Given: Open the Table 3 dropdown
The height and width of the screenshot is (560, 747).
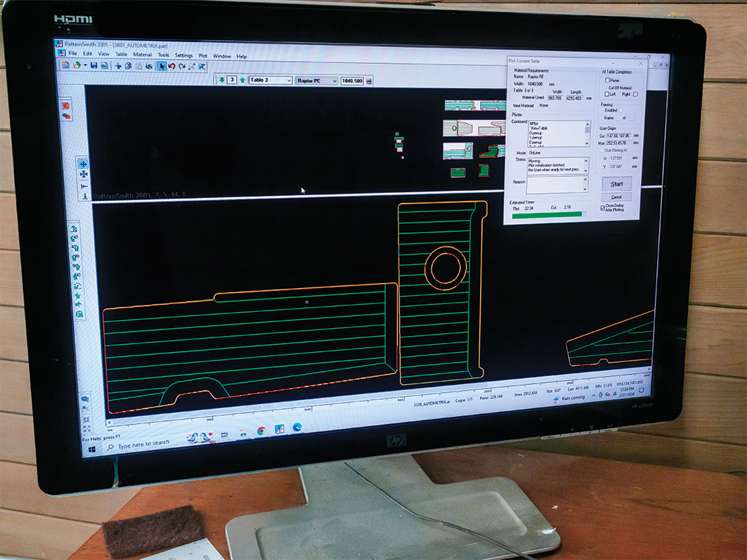Looking at the screenshot, I should pyautogui.click(x=271, y=81).
